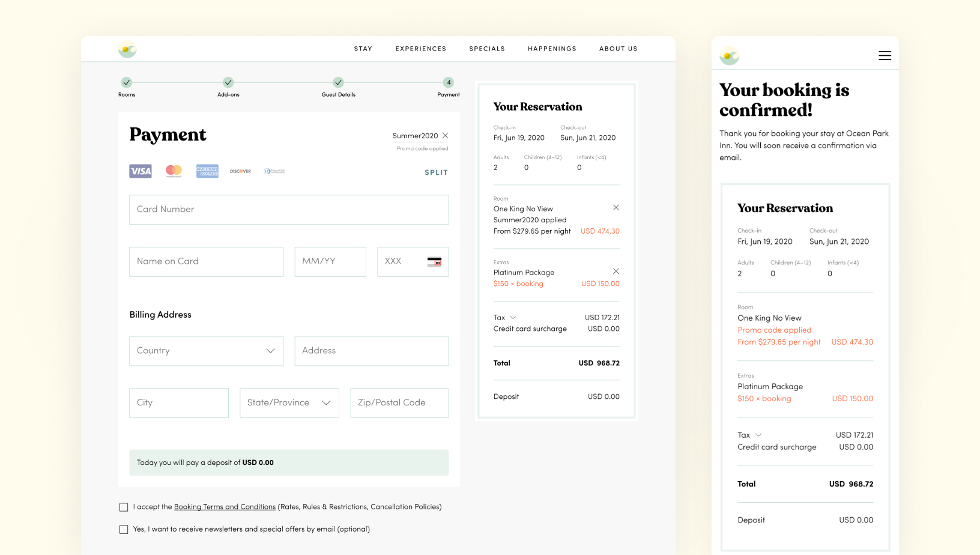This screenshot has width=980, height=555.
Task: Remove the One King No View room
Action: point(616,208)
